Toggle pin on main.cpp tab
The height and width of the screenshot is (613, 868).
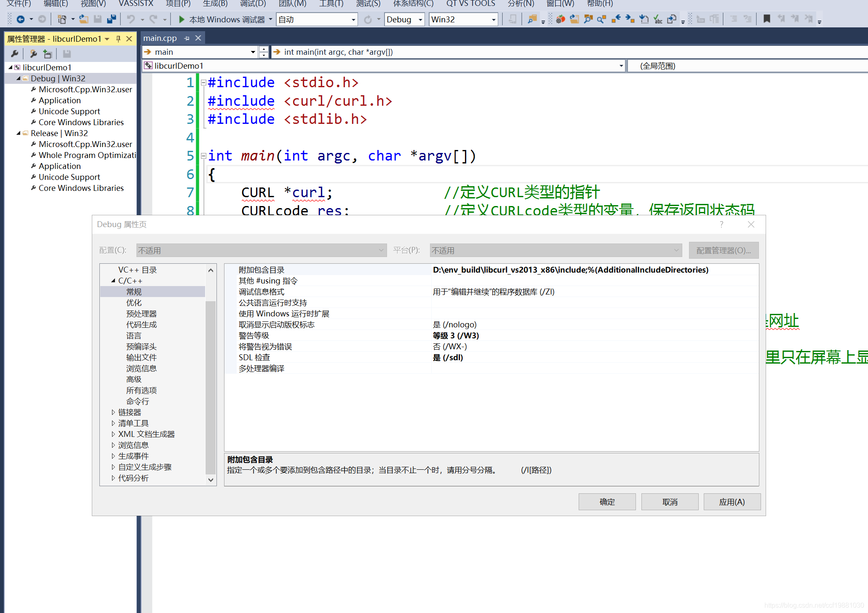pyautogui.click(x=187, y=38)
